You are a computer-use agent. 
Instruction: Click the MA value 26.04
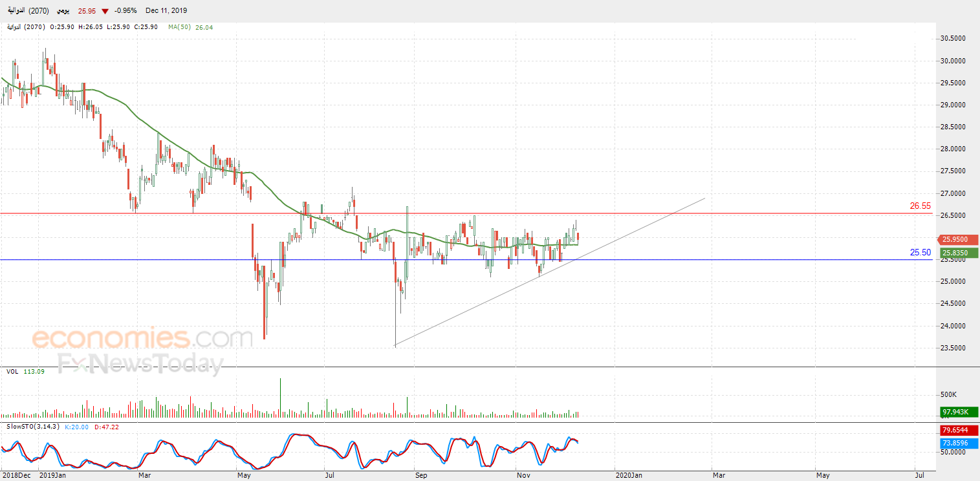(204, 27)
